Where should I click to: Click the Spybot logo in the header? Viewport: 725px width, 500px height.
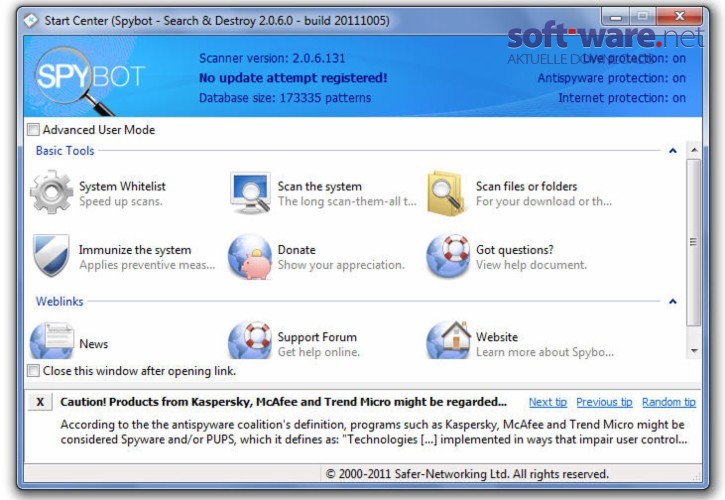pos(90,80)
